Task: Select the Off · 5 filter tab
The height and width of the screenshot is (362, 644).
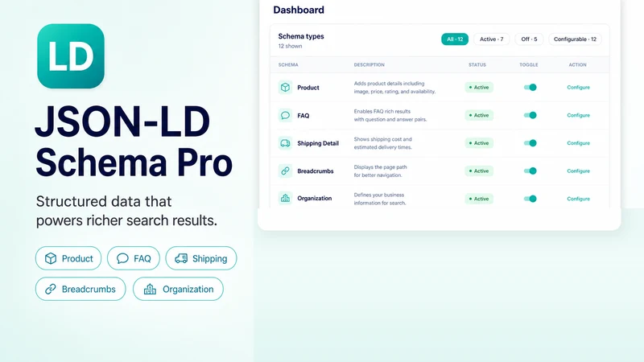Action: [x=529, y=39]
